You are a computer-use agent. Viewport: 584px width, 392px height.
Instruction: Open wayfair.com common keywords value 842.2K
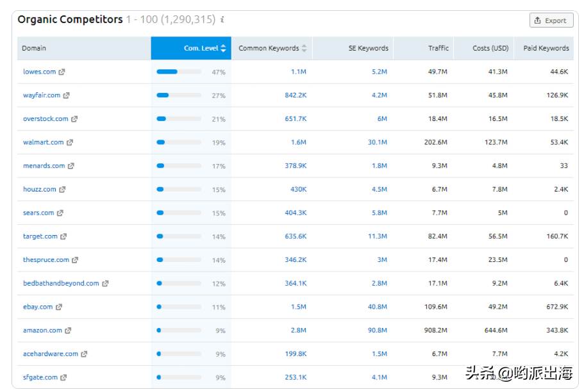(296, 95)
